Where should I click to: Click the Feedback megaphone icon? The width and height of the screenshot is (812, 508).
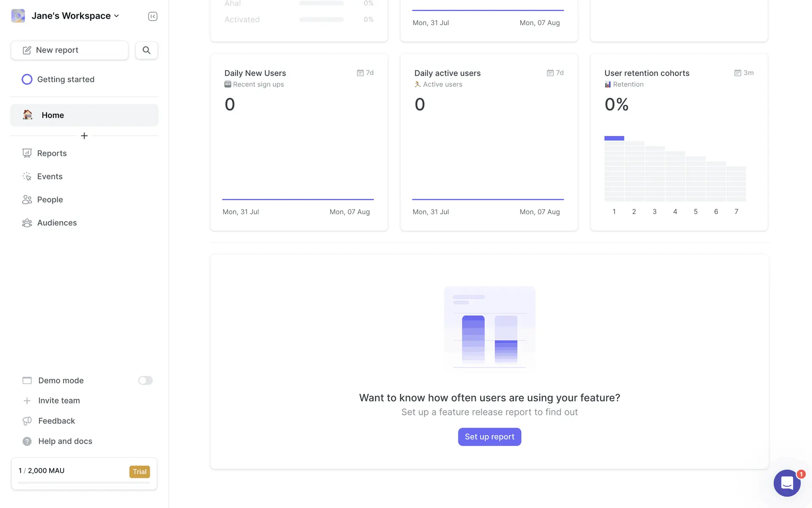click(x=27, y=421)
